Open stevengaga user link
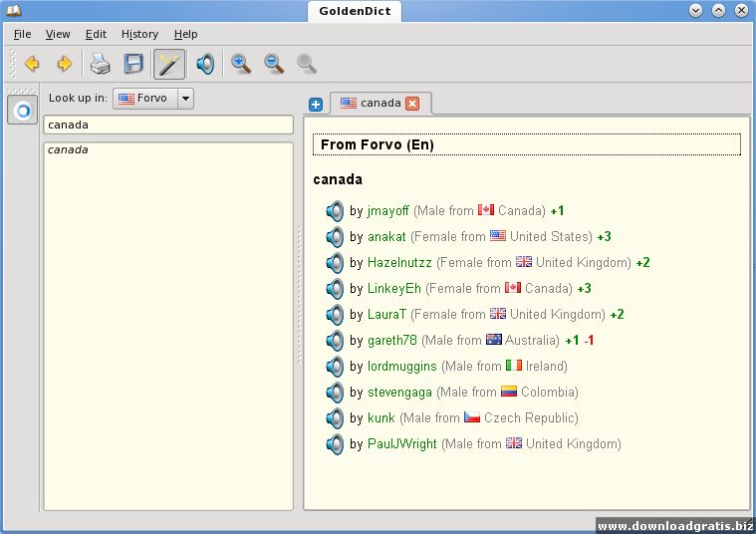The height and width of the screenshot is (534, 756). 399,393
